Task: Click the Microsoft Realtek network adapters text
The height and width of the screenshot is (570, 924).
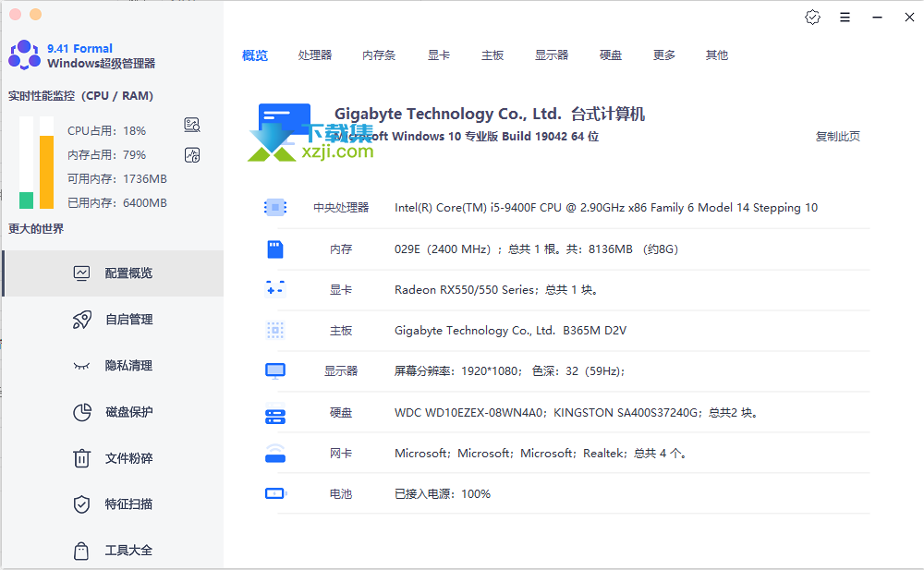Action: (541, 454)
